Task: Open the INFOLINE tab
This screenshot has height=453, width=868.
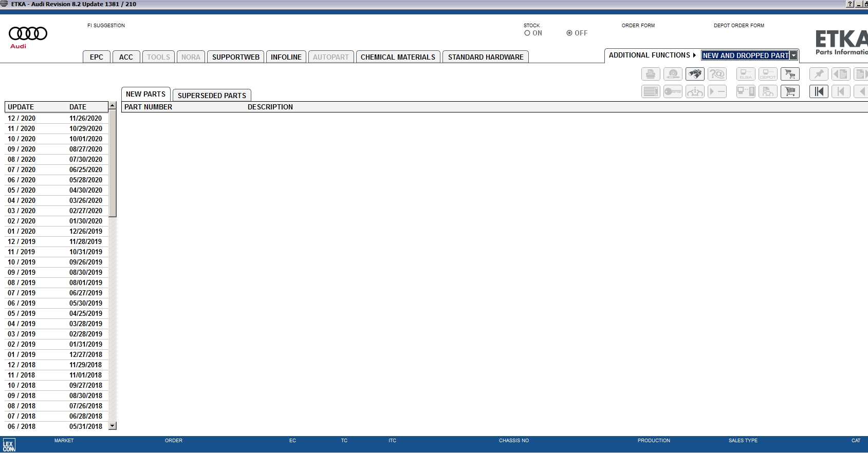Action: click(x=286, y=57)
